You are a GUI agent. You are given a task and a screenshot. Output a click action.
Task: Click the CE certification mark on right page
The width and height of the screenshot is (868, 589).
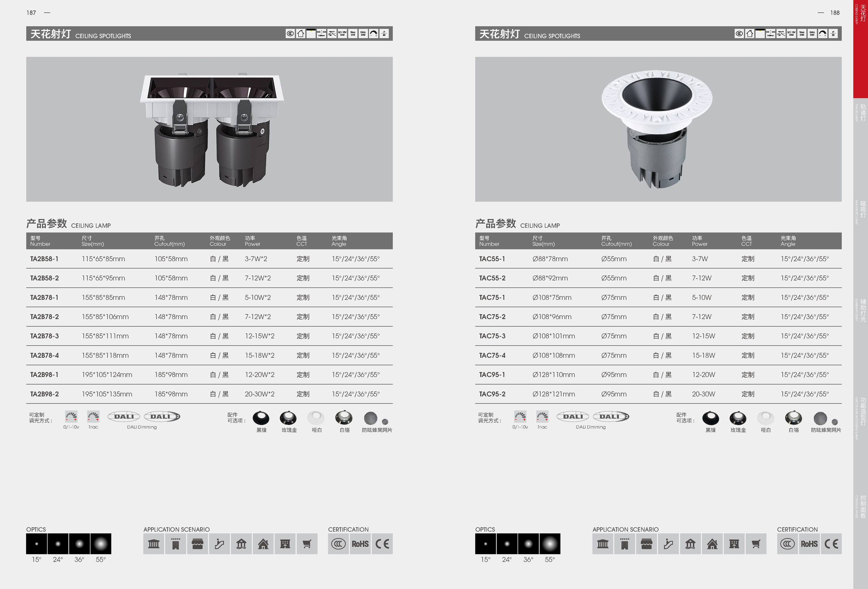pos(831,544)
